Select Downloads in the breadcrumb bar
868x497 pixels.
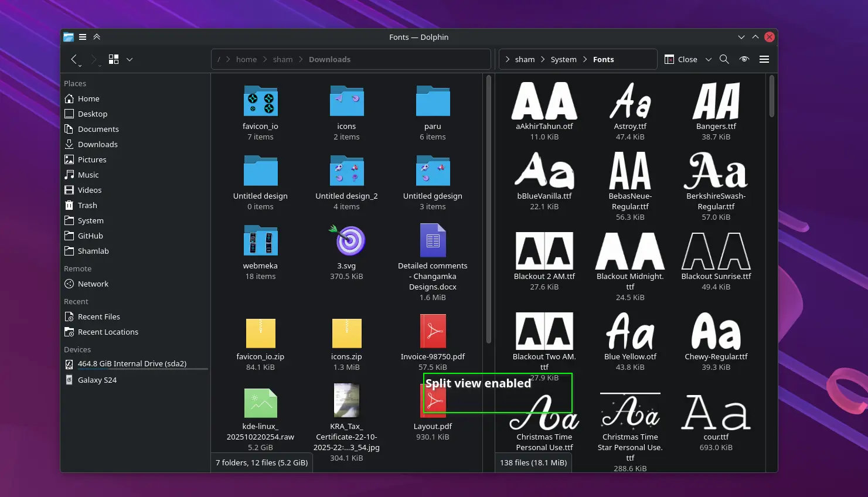[329, 59]
